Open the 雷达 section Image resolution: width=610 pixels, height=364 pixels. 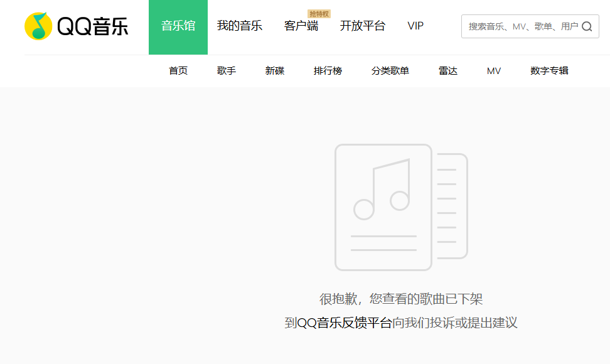coord(448,71)
